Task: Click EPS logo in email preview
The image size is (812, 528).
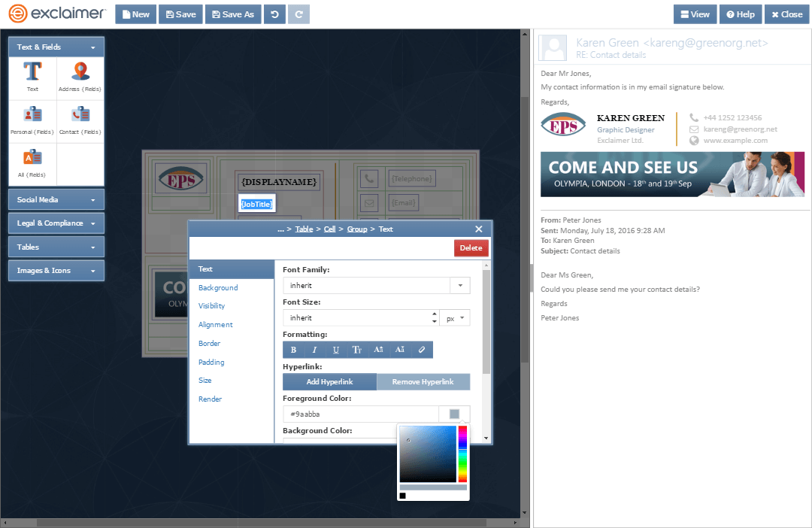Action: (x=563, y=124)
